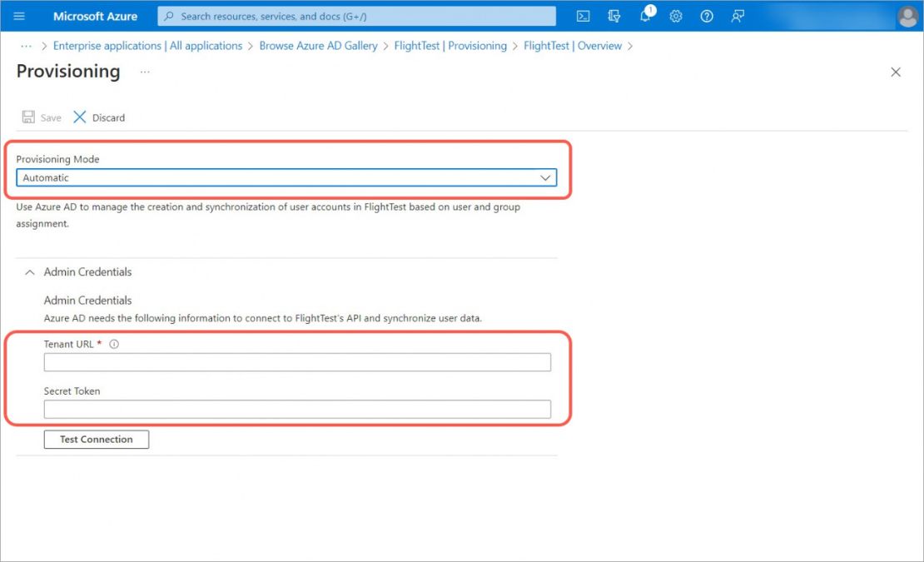This screenshot has width=924, height=562.
Task: Focus the Tenant URL input field
Action: 297,362
